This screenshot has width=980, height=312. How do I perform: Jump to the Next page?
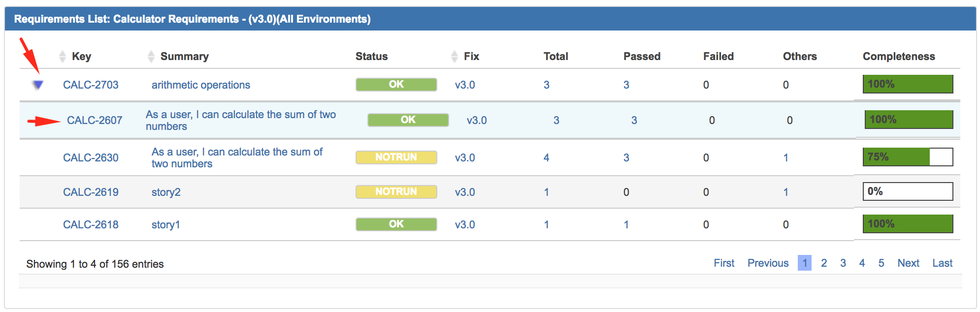(908, 263)
